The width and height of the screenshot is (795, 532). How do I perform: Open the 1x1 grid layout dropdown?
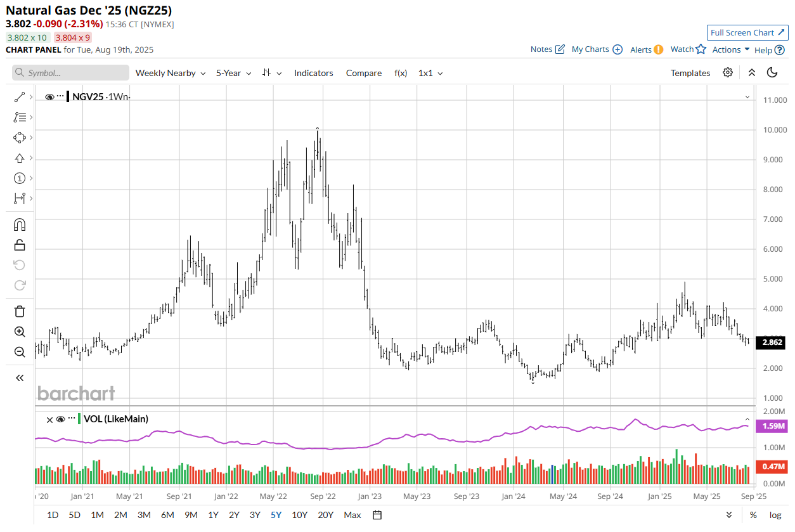(x=430, y=73)
